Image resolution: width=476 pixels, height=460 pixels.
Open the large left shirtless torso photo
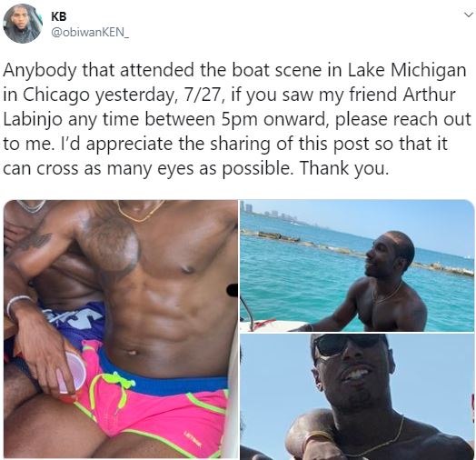tap(121, 329)
